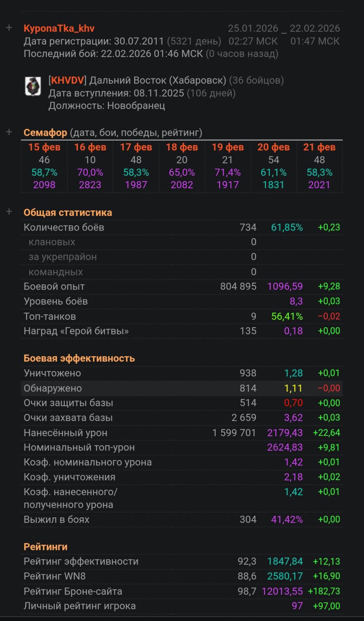Viewport: 364px width, 621px height.
Task: Click the 61,85% win percentage
Action: [x=287, y=227]
